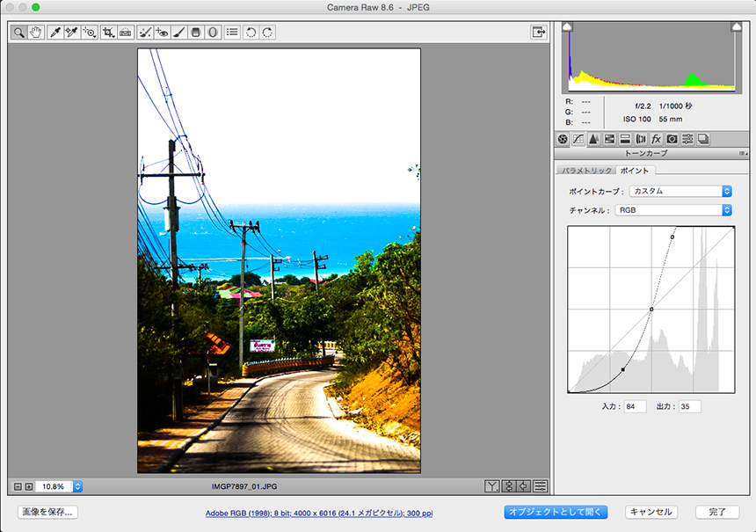Open the Presets panel icon
This screenshot has width=756, height=532.
coord(687,140)
